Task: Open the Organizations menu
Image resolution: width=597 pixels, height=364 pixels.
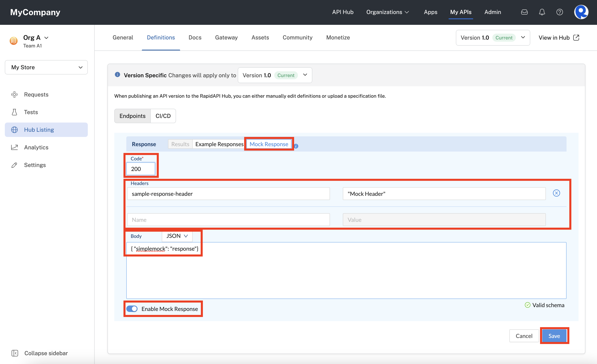Action: coord(388,12)
